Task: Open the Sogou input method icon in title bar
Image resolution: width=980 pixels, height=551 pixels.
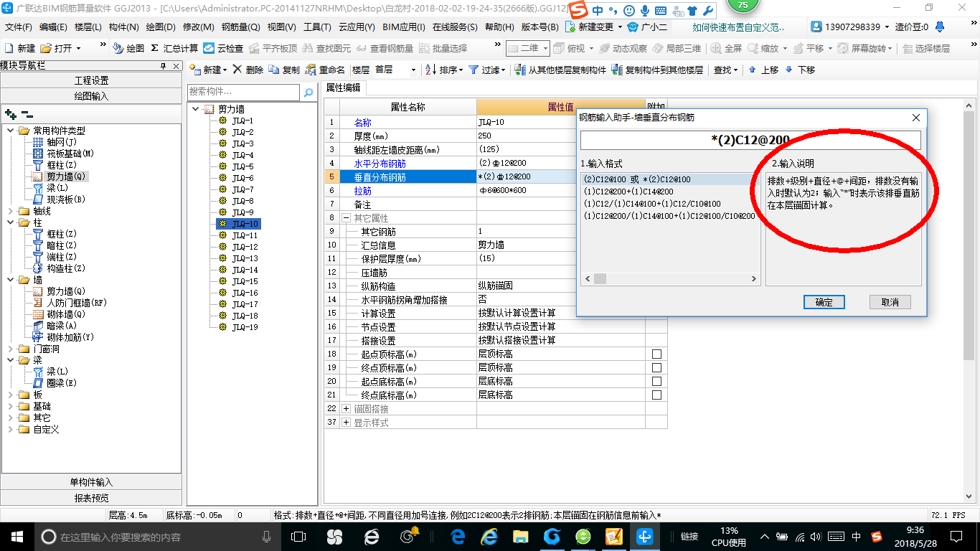Action: click(579, 10)
